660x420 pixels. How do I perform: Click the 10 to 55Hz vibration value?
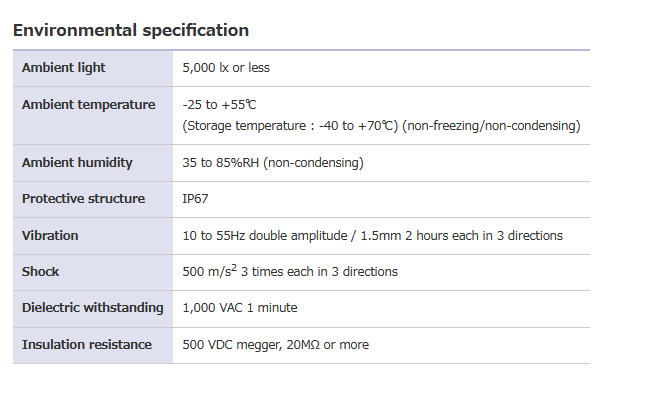coord(372,236)
